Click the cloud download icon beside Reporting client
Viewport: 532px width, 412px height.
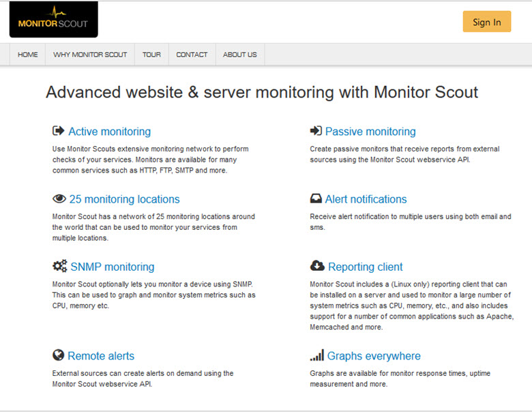[x=317, y=266]
